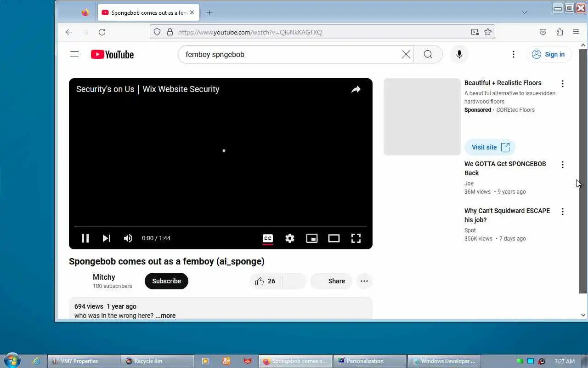The height and width of the screenshot is (368, 588).
Task: Dislike this video
Action: pyautogui.click(x=294, y=281)
